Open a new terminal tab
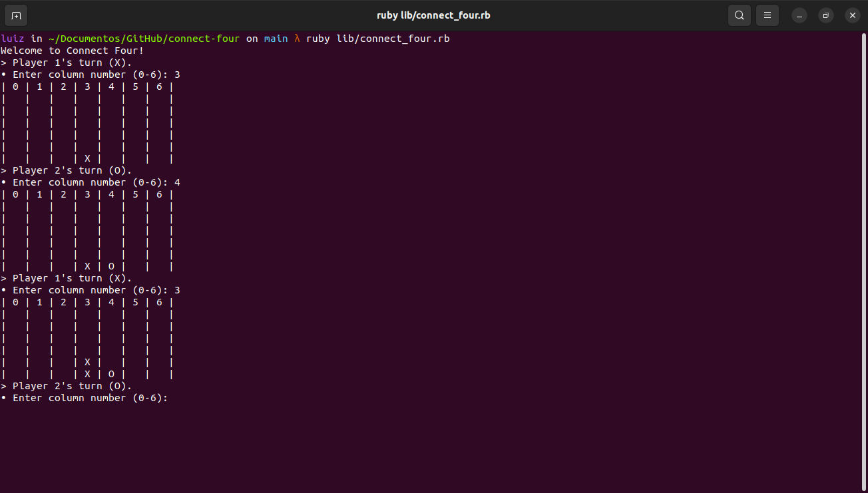The height and width of the screenshot is (493, 868). point(16,15)
